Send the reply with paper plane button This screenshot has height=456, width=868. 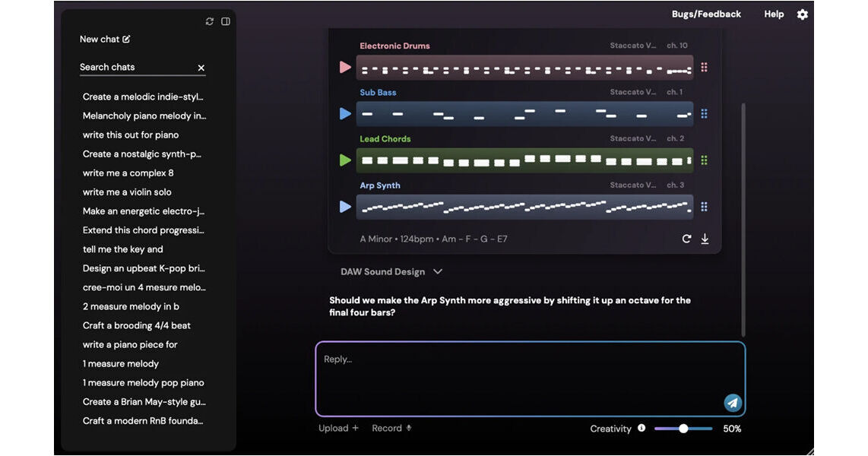tap(733, 402)
